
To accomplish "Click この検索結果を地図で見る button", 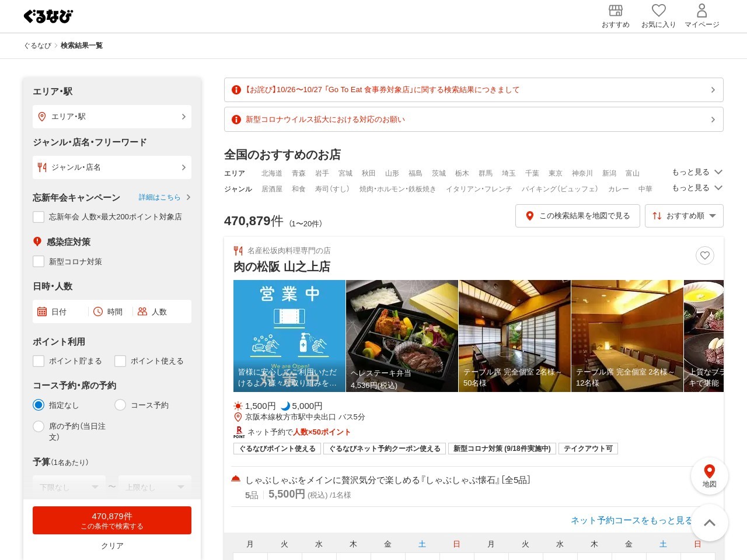I will [578, 216].
